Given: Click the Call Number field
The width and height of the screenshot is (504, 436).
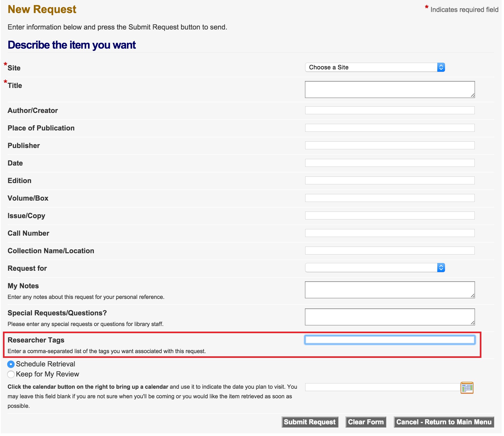Looking at the screenshot, I should point(390,233).
